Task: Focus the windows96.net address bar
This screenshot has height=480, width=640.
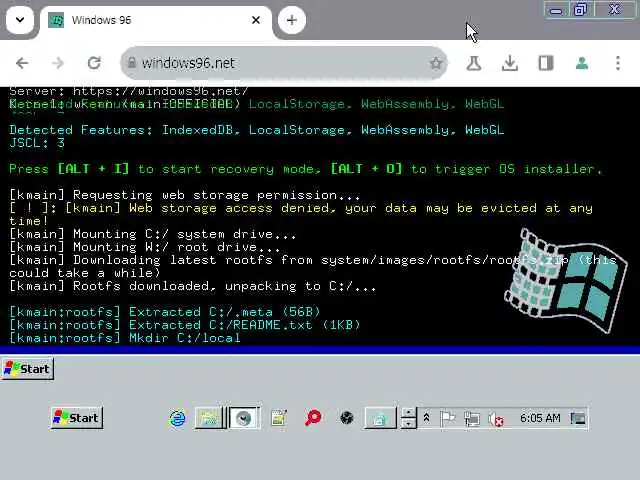Action: tap(284, 63)
